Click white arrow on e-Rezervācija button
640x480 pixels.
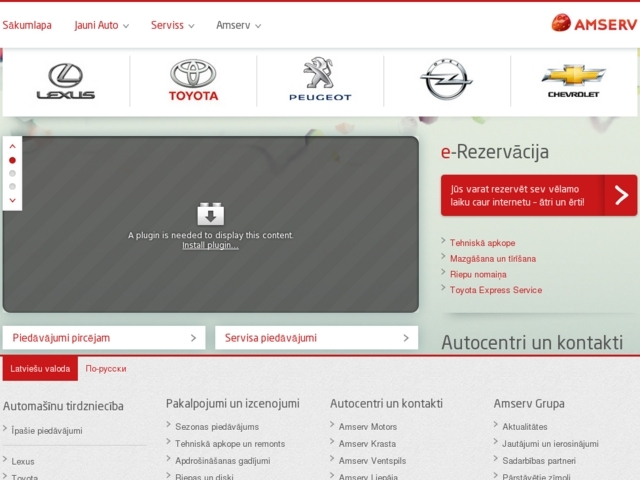click(x=621, y=195)
